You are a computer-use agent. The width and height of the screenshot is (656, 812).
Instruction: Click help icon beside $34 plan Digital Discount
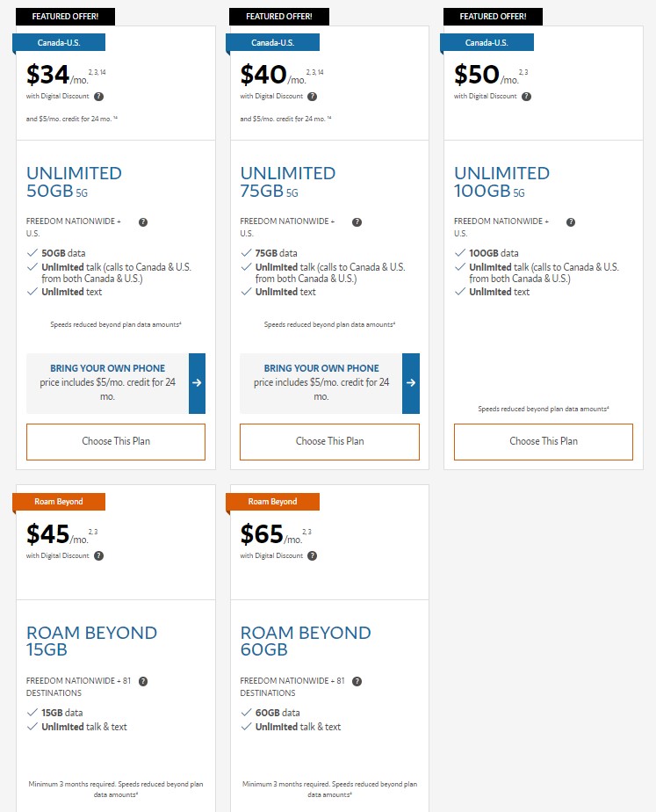click(99, 97)
